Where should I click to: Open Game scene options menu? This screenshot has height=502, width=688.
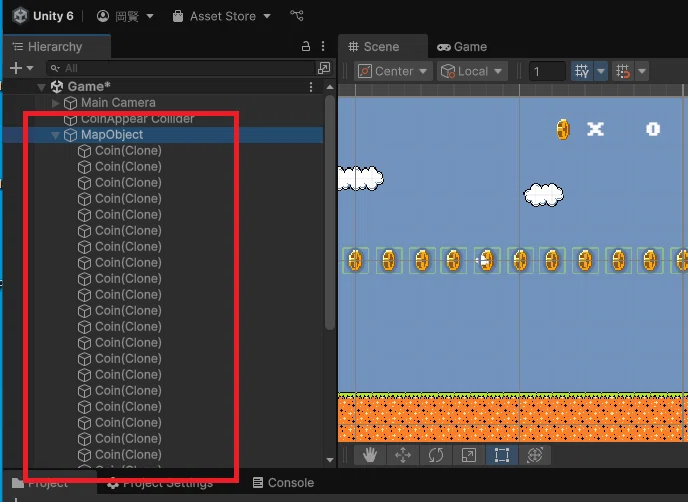click(x=311, y=87)
